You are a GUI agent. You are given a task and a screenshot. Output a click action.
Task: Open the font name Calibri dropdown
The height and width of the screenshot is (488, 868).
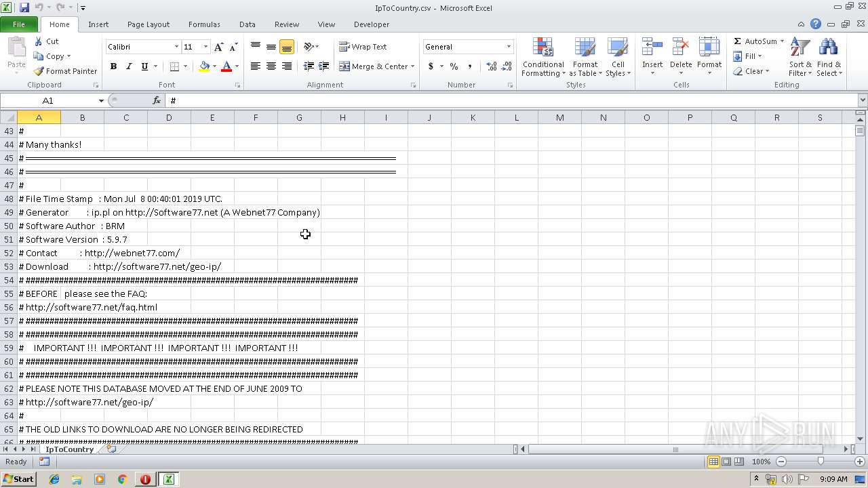(x=176, y=47)
